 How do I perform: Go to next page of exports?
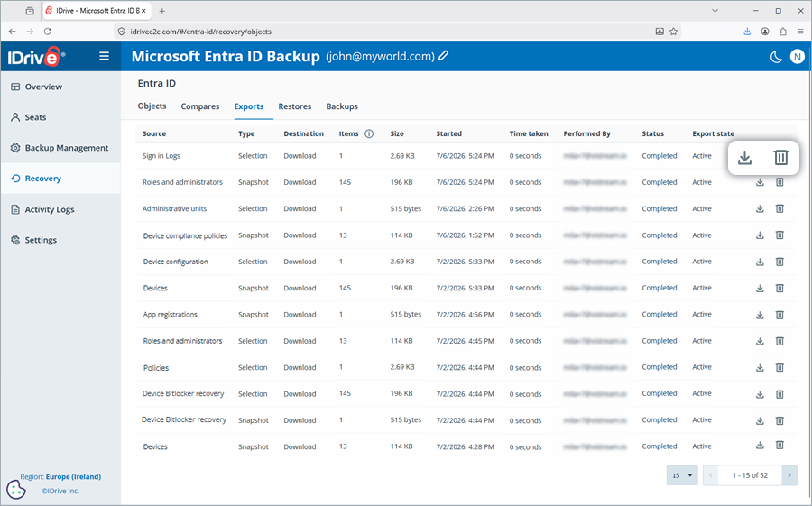789,475
